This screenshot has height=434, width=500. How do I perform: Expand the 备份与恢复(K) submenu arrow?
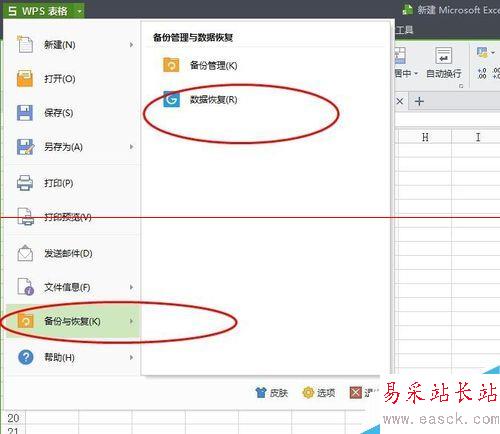pyautogui.click(x=131, y=321)
